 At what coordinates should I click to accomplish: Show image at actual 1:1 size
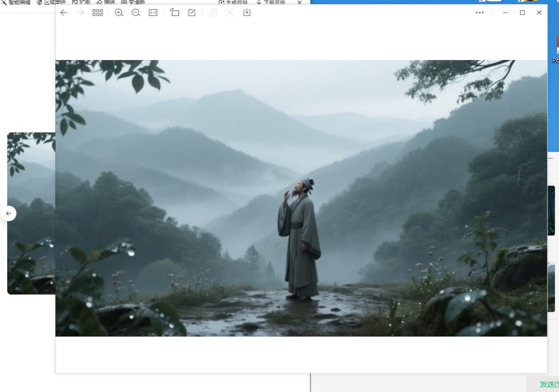click(153, 12)
